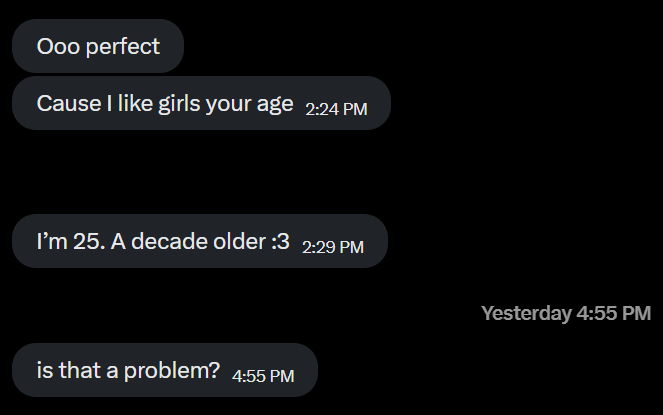This screenshot has width=663, height=415.
Task: Click the ":3" emoticon text
Action: (x=280, y=242)
